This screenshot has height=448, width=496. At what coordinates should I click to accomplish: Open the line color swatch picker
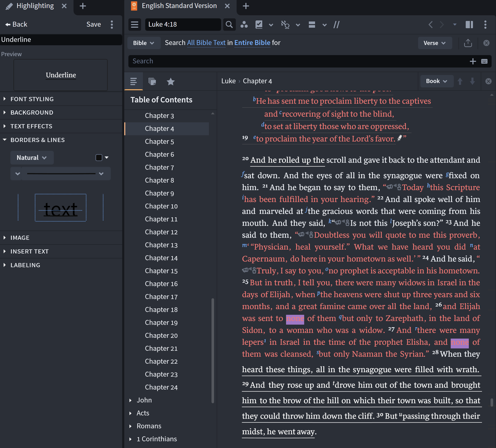[102, 158]
